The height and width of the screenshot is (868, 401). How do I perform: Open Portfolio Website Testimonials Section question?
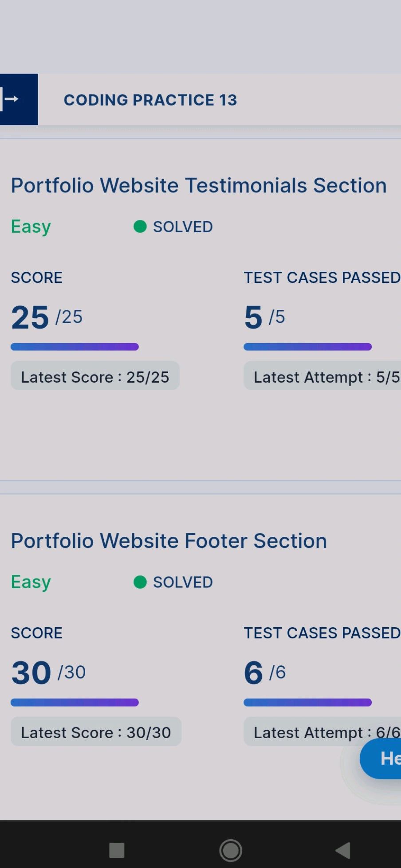[199, 185]
